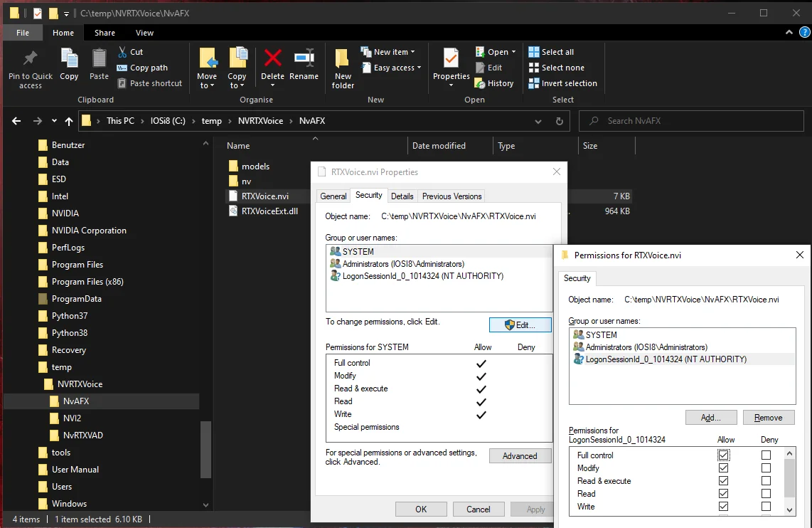Screen dimensions: 812x528
Task: Open the Easy access dropdown
Action: coord(391,68)
